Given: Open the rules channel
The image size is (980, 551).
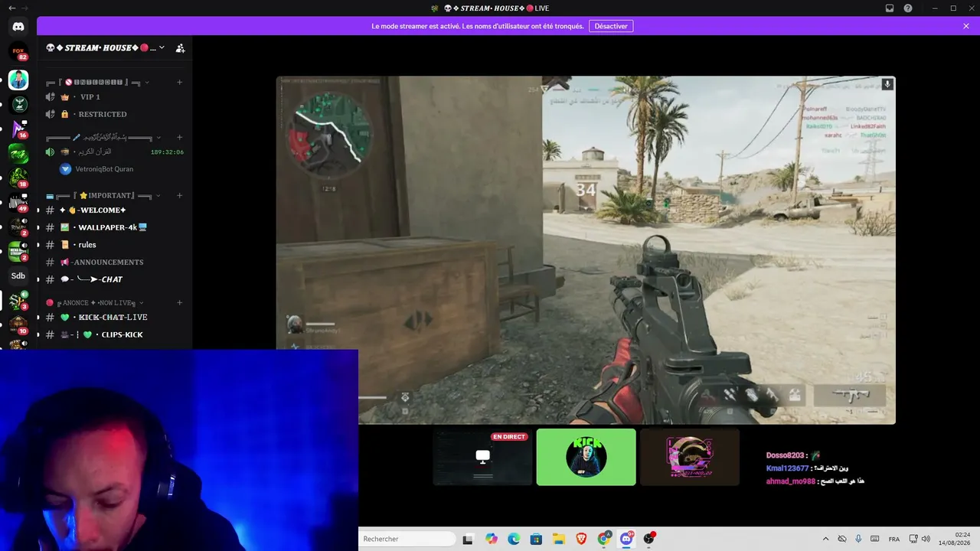Looking at the screenshot, I should pyautogui.click(x=115, y=245).
